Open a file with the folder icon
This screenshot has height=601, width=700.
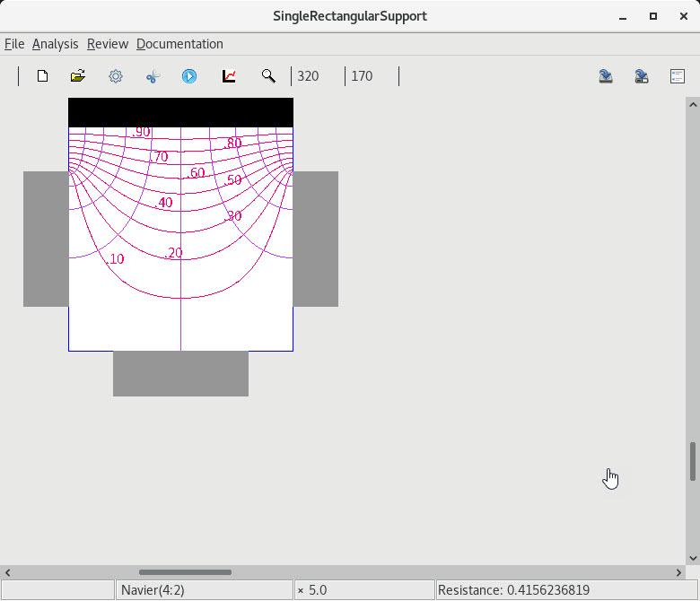pyautogui.click(x=78, y=76)
